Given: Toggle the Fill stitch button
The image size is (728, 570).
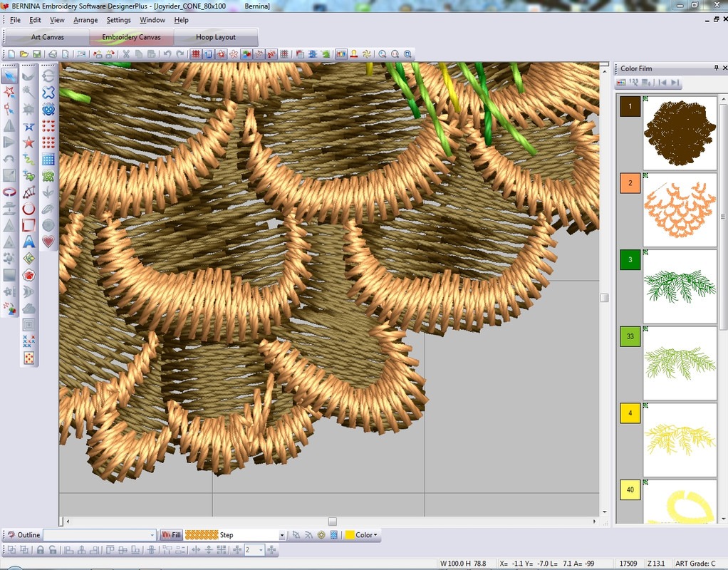Looking at the screenshot, I should (172, 535).
